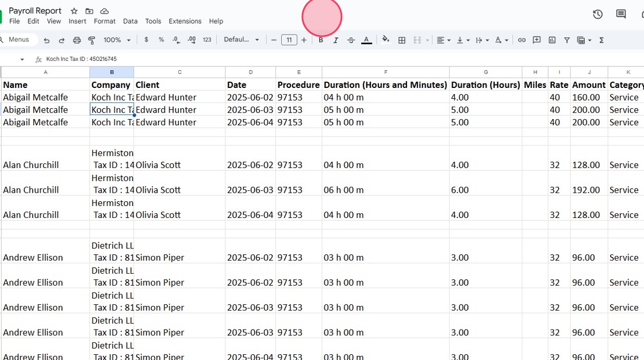
Task: Open the comments panel icon
Action: [621, 14]
